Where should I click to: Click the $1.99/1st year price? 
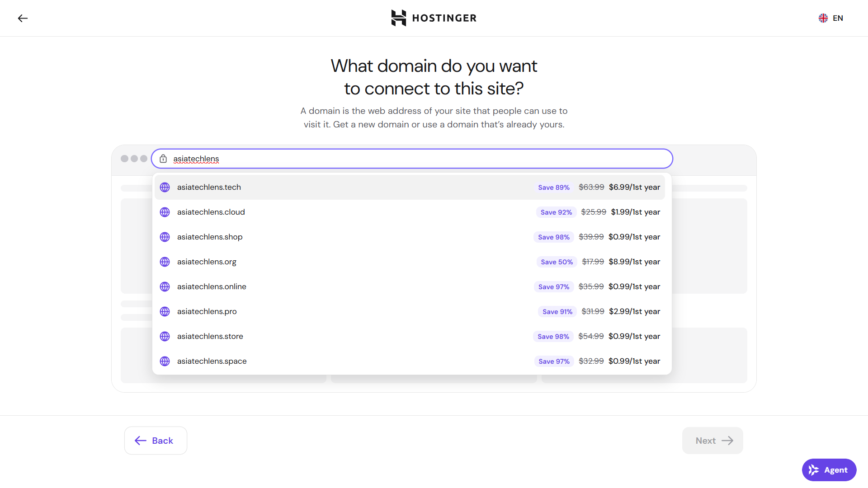[x=635, y=212]
